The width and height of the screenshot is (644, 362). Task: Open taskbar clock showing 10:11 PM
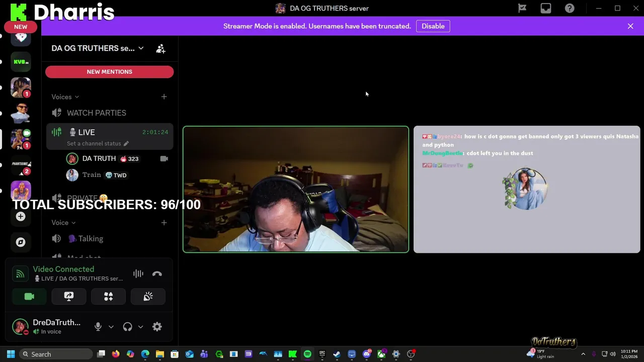tap(629, 354)
